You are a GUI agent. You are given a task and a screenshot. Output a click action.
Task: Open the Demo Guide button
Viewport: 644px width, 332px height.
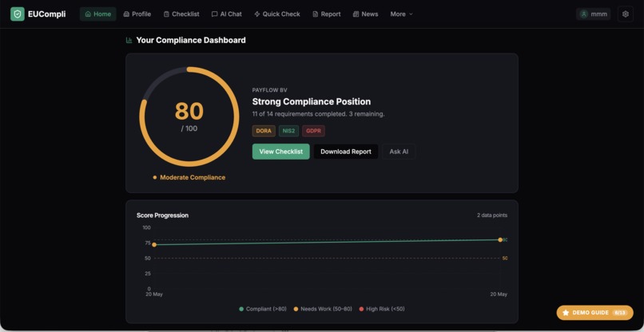pyautogui.click(x=594, y=313)
